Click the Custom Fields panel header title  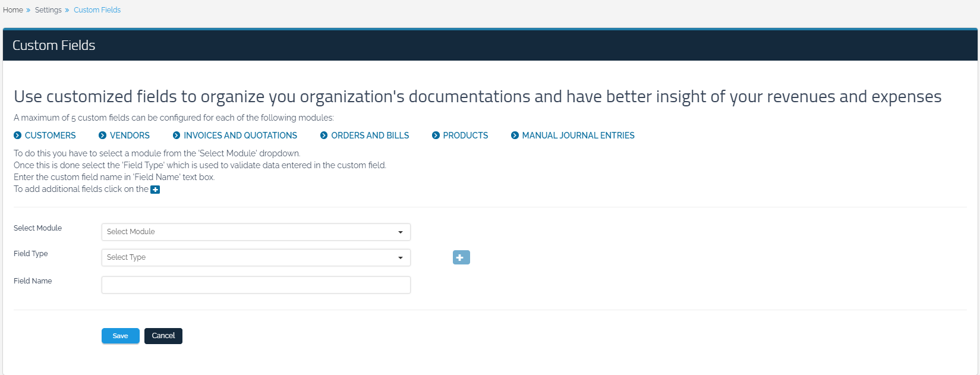(54, 46)
